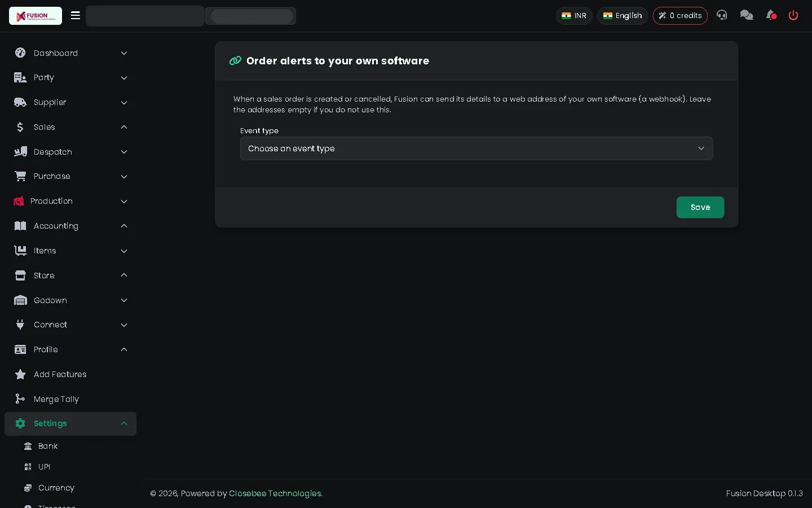Click the Dashboard gauge icon
Viewport: 812px width, 508px height.
[20, 53]
